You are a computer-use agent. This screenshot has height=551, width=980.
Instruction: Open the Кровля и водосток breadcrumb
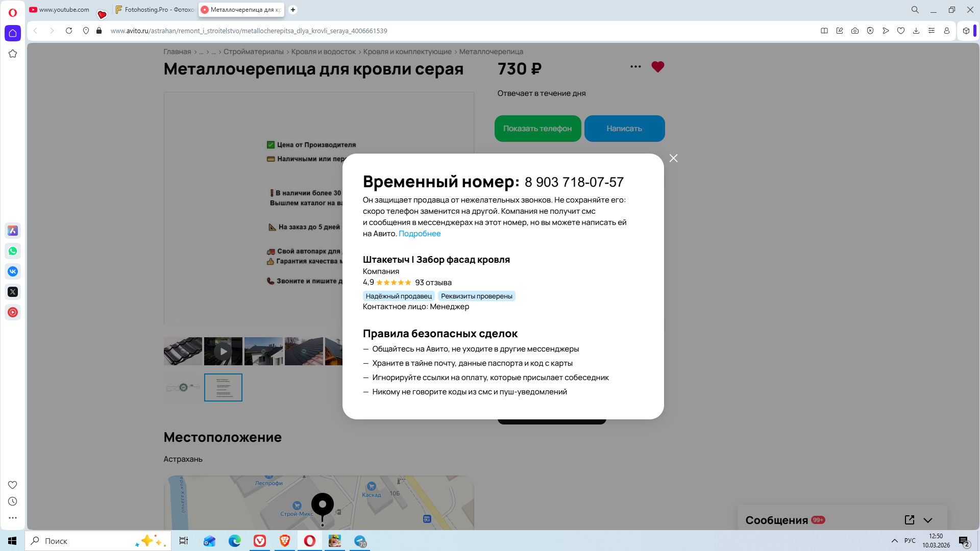click(323, 52)
